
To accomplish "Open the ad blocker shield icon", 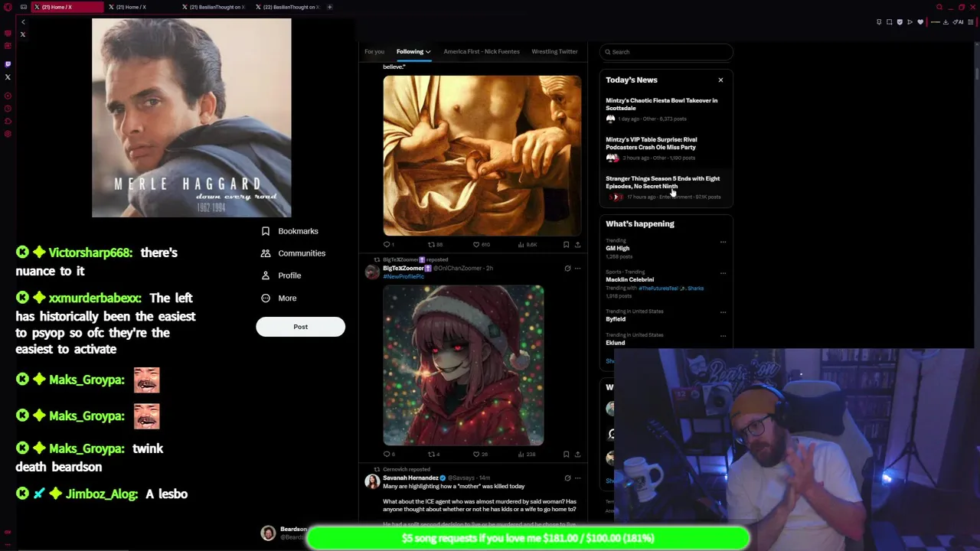I will coord(900,22).
